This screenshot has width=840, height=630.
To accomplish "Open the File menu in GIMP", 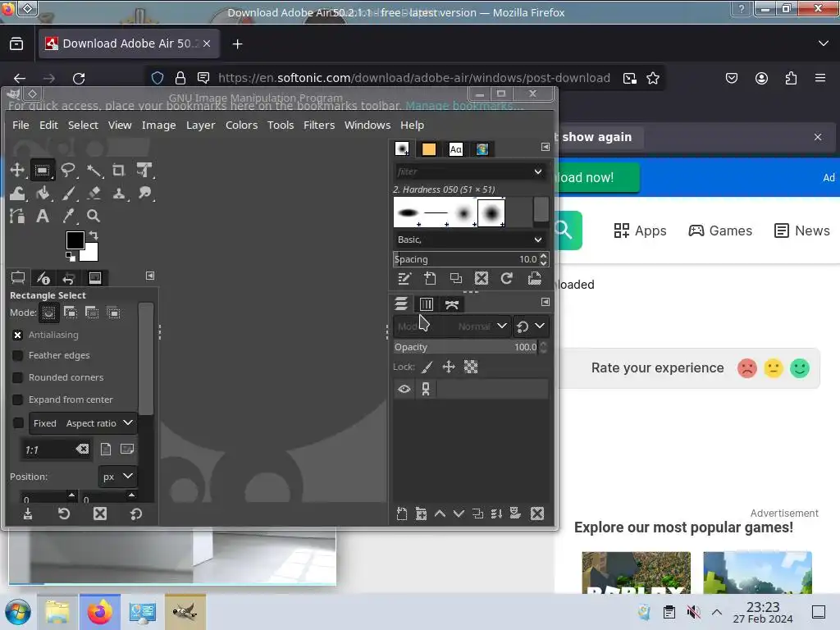I will (21, 125).
